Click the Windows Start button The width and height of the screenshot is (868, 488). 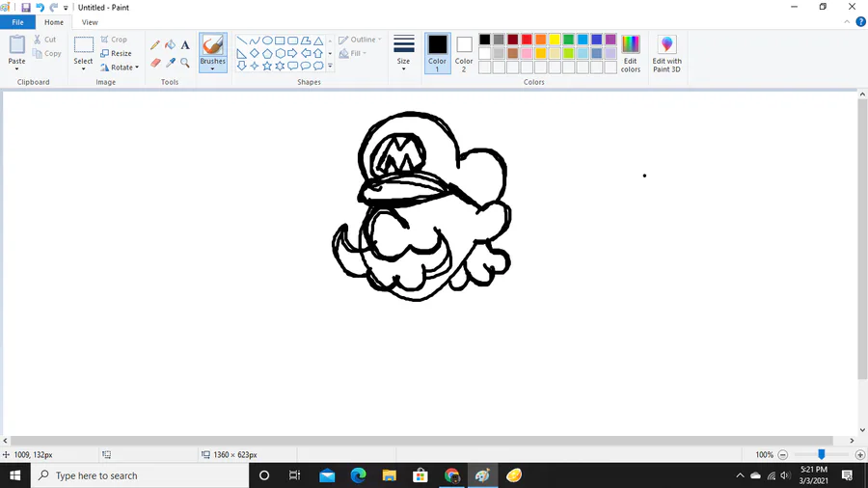click(x=14, y=475)
